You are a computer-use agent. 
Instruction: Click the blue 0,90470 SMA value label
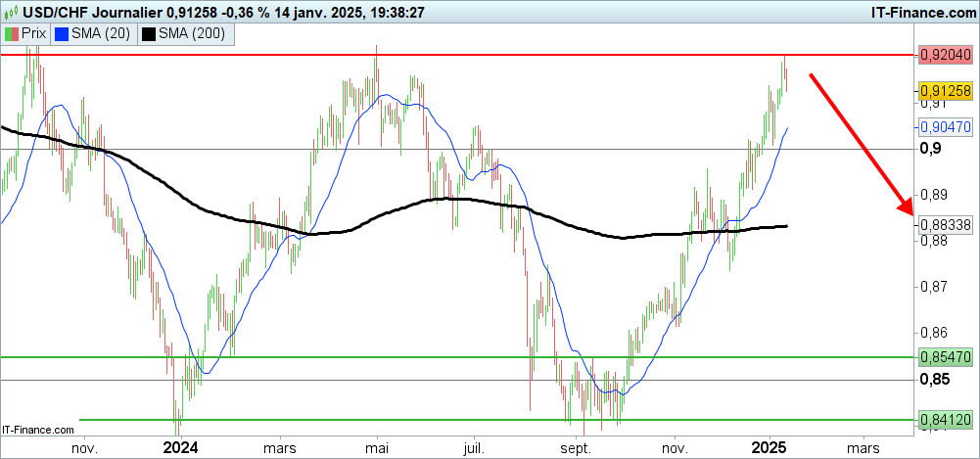[x=945, y=127]
